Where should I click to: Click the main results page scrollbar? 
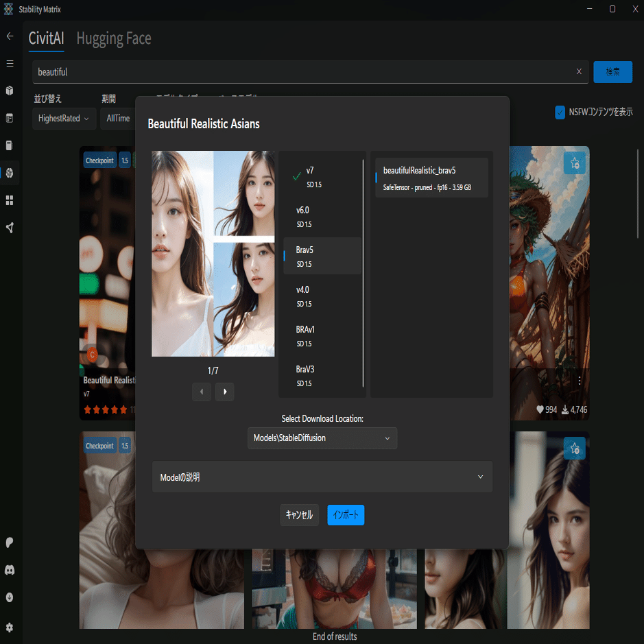(x=637, y=193)
